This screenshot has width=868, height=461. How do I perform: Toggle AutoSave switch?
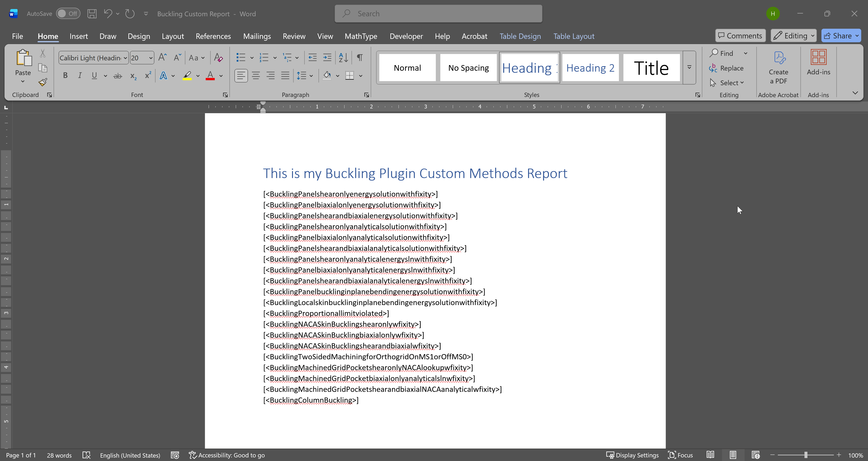tap(68, 14)
